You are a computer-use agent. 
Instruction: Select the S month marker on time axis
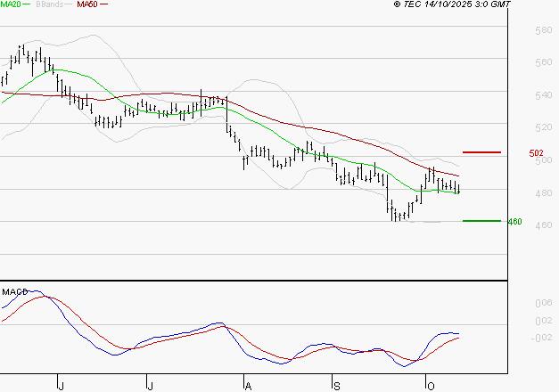pyautogui.click(x=336, y=385)
